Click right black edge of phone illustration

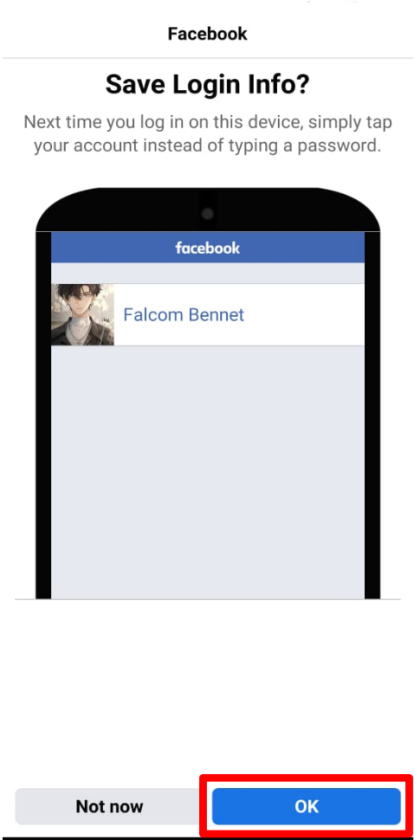372,415
